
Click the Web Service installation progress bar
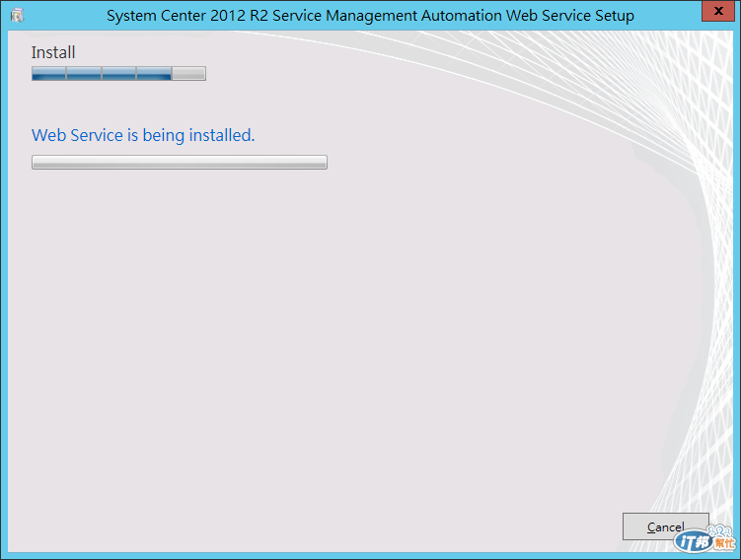pyautogui.click(x=180, y=162)
